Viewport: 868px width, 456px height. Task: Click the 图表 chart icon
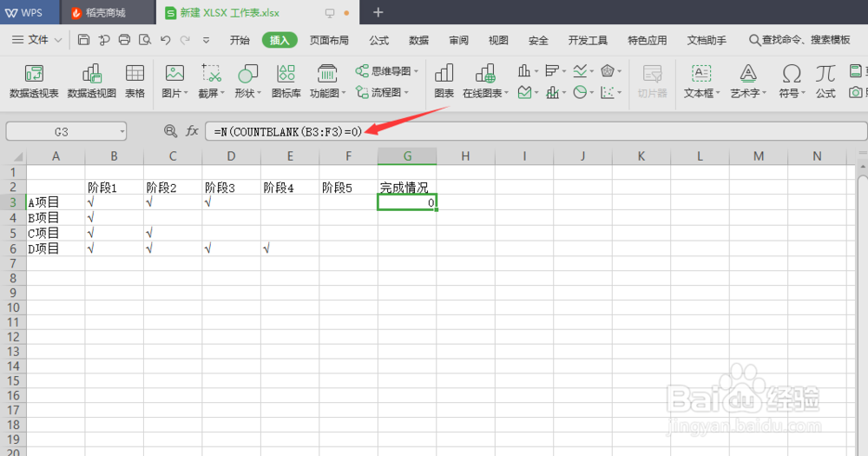[444, 82]
